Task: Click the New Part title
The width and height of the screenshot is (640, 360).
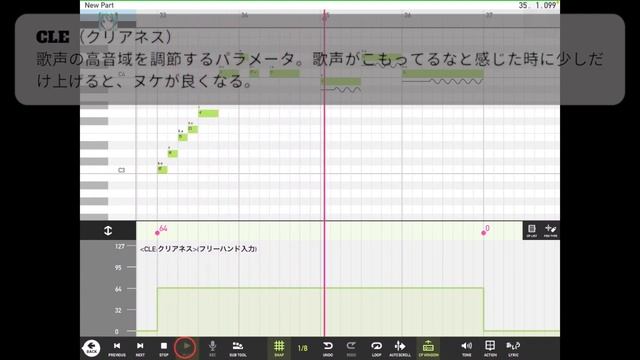Action: pos(99,5)
